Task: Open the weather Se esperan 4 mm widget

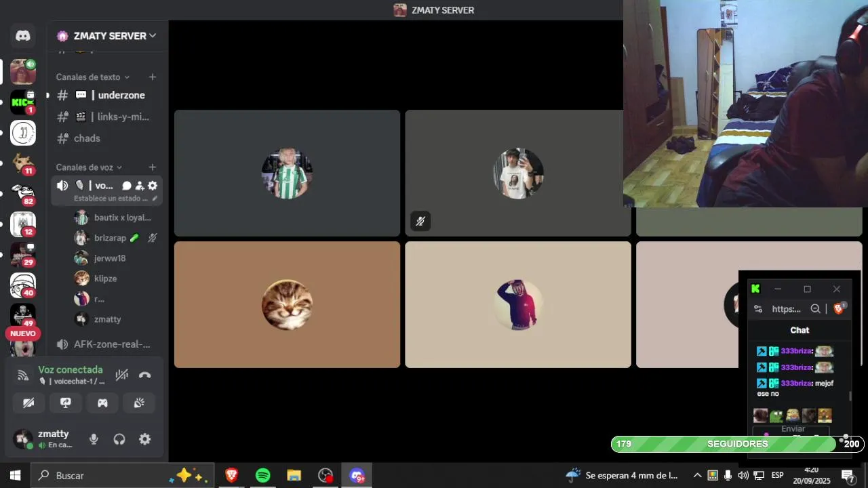Action: pos(622,475)
